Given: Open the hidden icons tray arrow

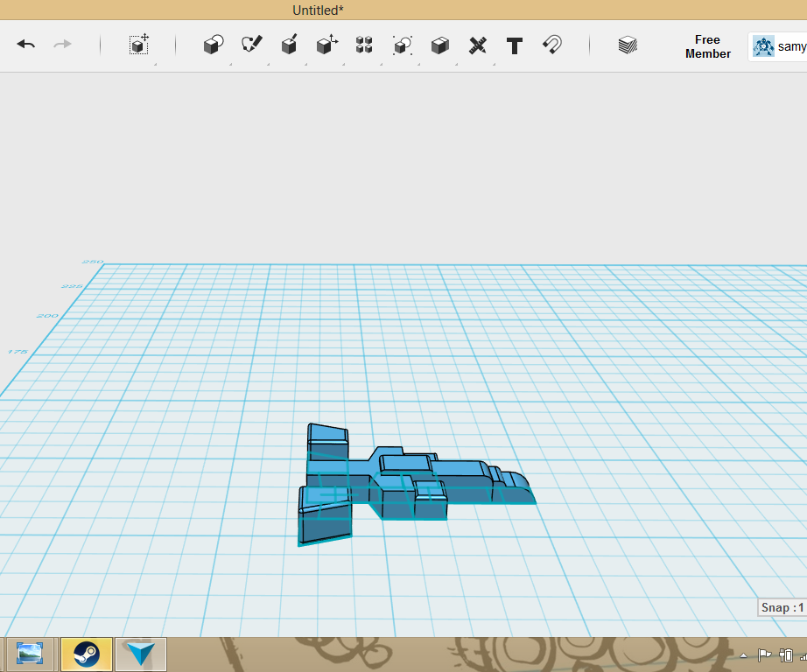Looking at the screenshot, I should tap(741, 654).
